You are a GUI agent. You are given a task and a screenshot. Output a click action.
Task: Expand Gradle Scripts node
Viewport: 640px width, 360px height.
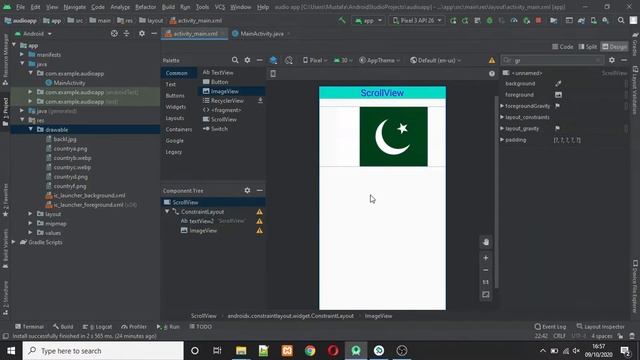(x=14, y=242)
